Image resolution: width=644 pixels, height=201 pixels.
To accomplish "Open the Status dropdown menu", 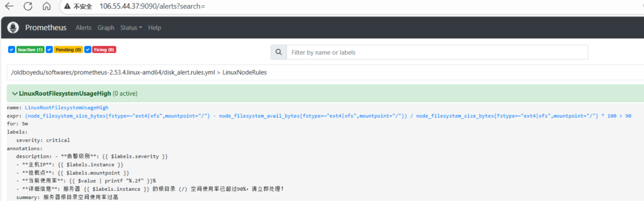I will 131,27.
